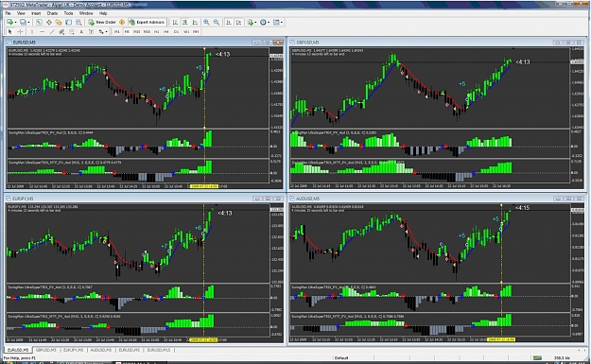Pick the Vertical Line drawing tool
The width and height of the screenshot is (591, 364).
tap(32, 31)
